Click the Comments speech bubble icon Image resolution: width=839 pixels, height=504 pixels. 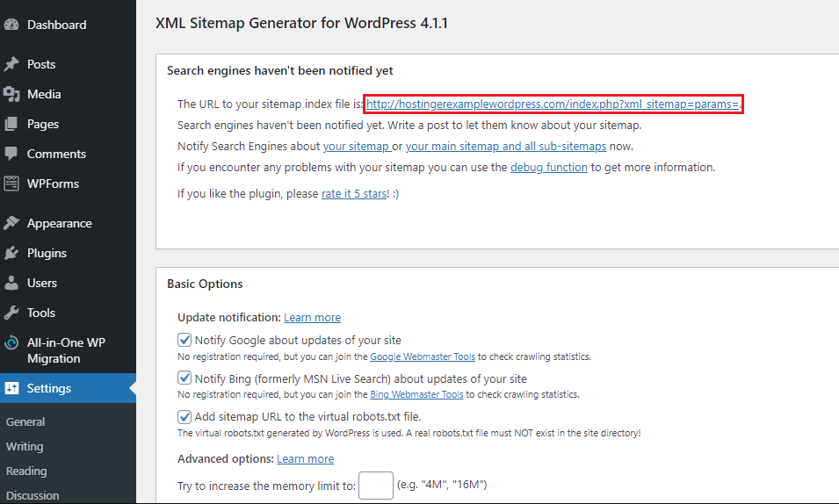click(11, 154)
